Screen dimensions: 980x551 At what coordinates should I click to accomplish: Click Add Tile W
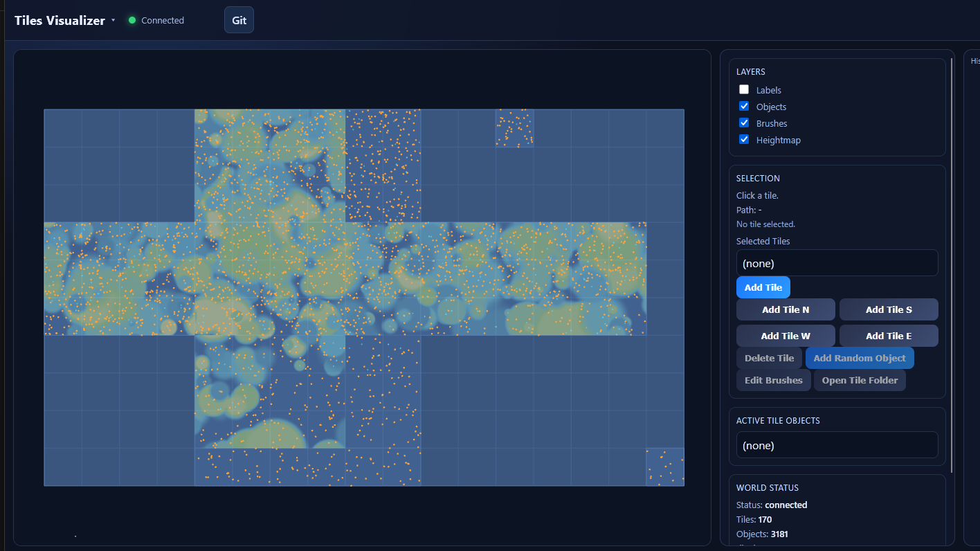(x=786, y=336)
